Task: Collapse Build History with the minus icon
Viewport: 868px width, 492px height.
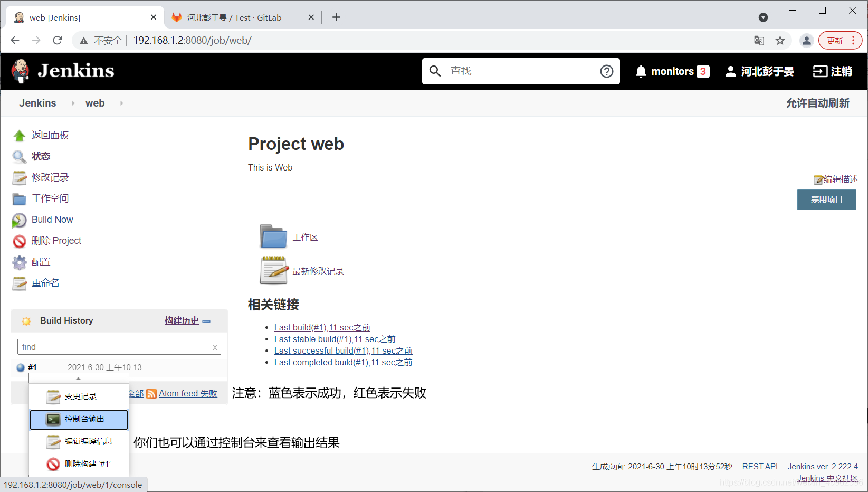Action: pos(206,321)
